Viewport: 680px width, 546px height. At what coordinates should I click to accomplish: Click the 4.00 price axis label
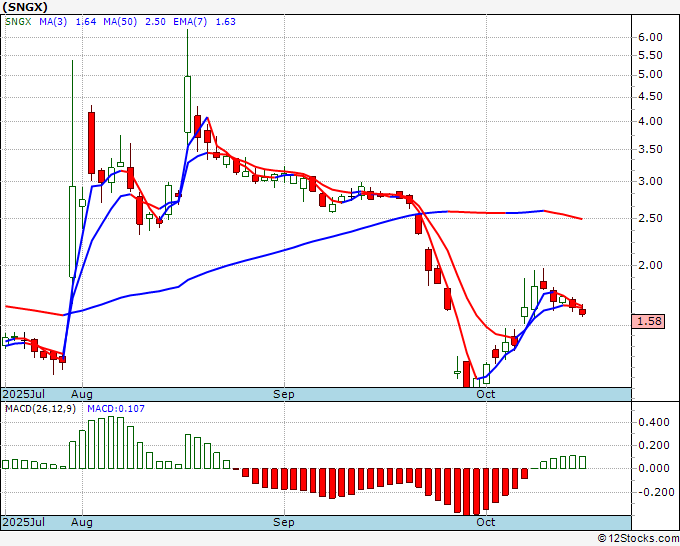click(x=650, y=121)
